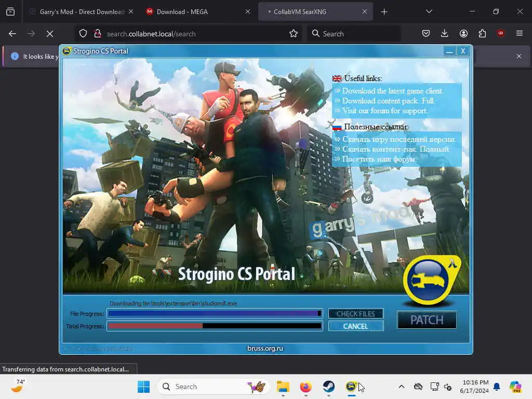The height and width of the screenshot is (399, 532).
Task: Restore down the Firefox browser window
Action: [x=496, y=11]
